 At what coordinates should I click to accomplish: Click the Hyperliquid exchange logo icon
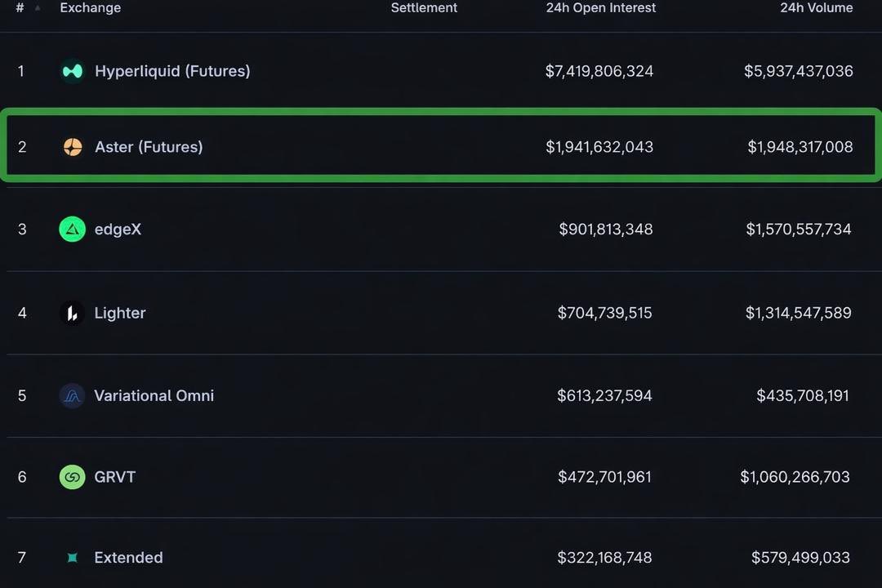pos(73,71)
